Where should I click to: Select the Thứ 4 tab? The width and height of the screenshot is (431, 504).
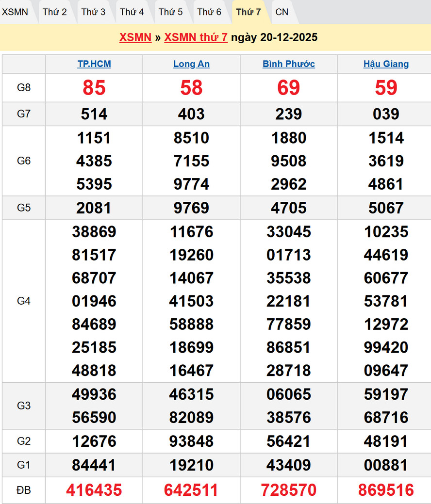coord(132,12)
